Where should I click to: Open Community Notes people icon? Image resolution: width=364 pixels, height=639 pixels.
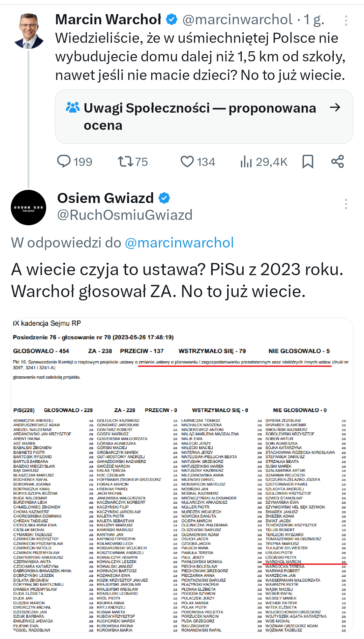73,108
